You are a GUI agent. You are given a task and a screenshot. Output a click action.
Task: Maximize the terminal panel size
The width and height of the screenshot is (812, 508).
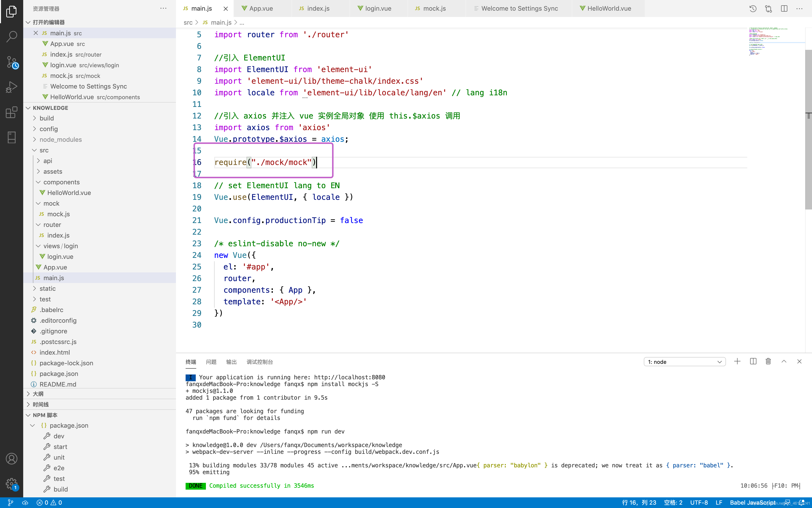(784, 361)
